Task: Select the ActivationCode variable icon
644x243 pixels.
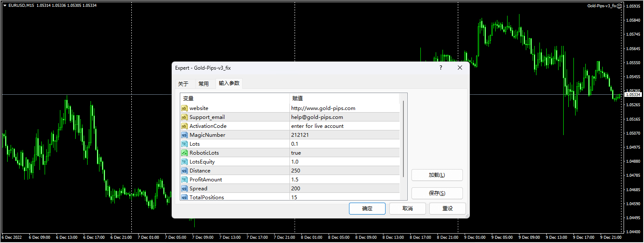Action: point(184,126)
